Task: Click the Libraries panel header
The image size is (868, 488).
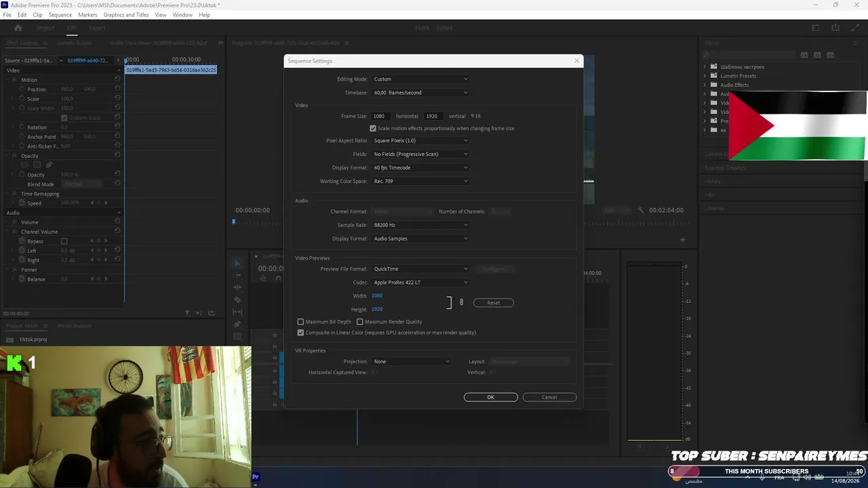Action: pos(715,208)
